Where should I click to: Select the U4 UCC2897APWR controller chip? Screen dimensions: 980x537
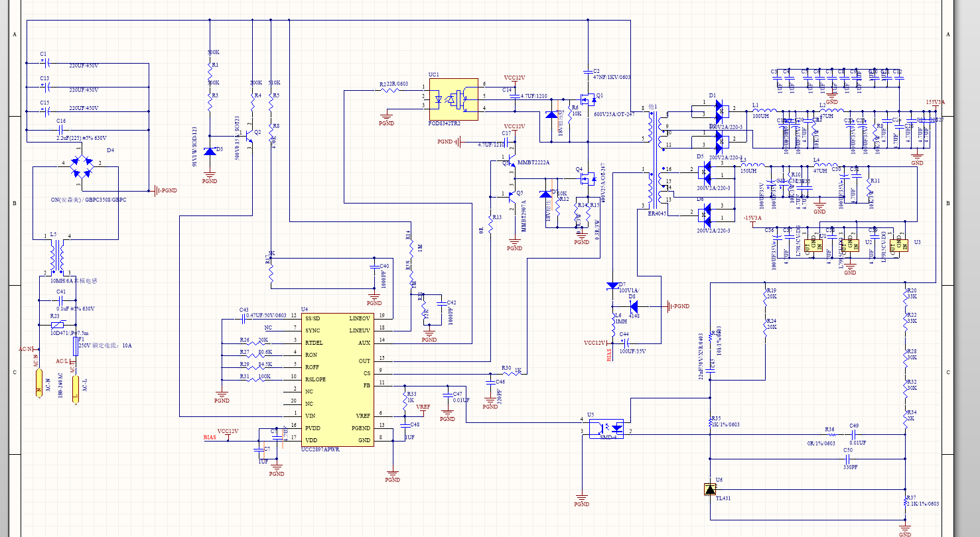[x=338, y=379]
